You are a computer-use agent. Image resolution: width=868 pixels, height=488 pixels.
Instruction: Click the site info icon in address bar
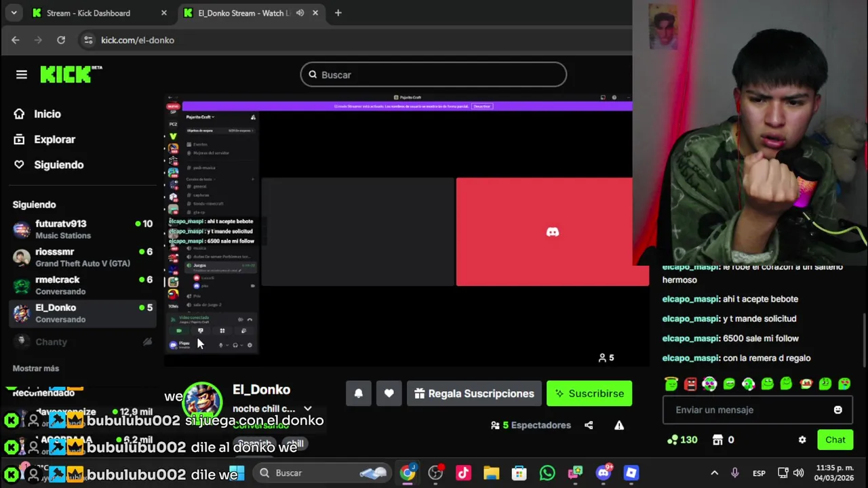pyautogui.click(x=88, y=40)
